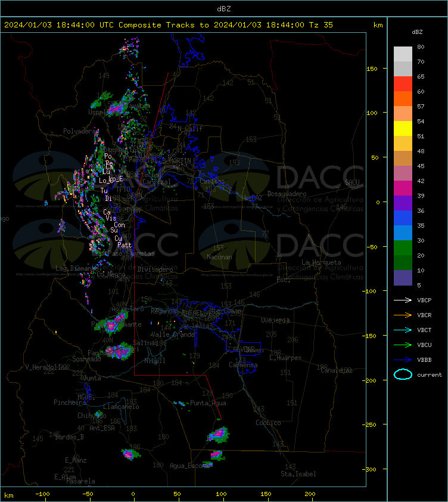Click the orange VBCR arrow icon
Viewport: 448px width, 502px height.
tap(403, 315)
